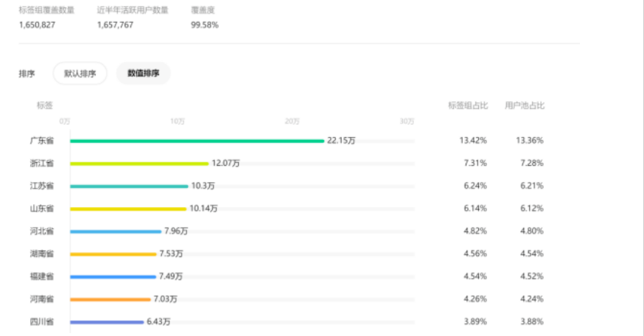This screenshot has height=336, width=644.
Task: Select the purple 四川省 bar
Action: (x=107, y=322)
